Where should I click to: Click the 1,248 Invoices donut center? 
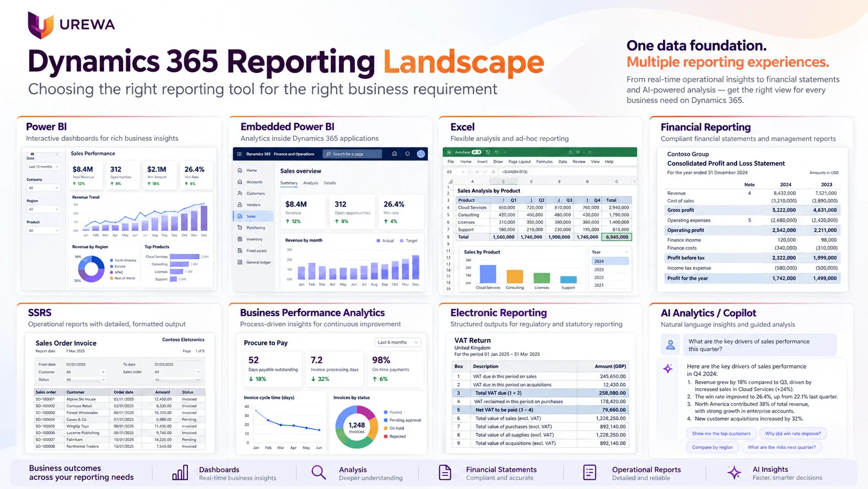point(357,427)
